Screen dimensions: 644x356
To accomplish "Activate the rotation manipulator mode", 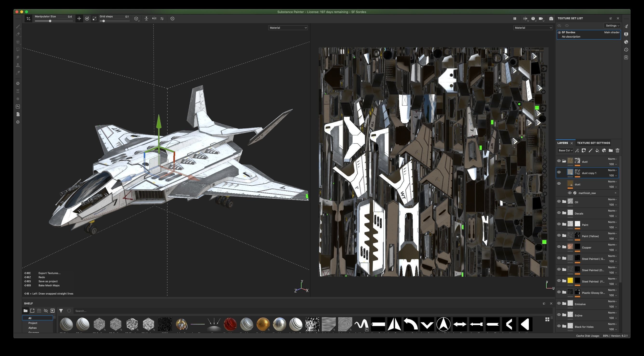I will click(87, 19).
